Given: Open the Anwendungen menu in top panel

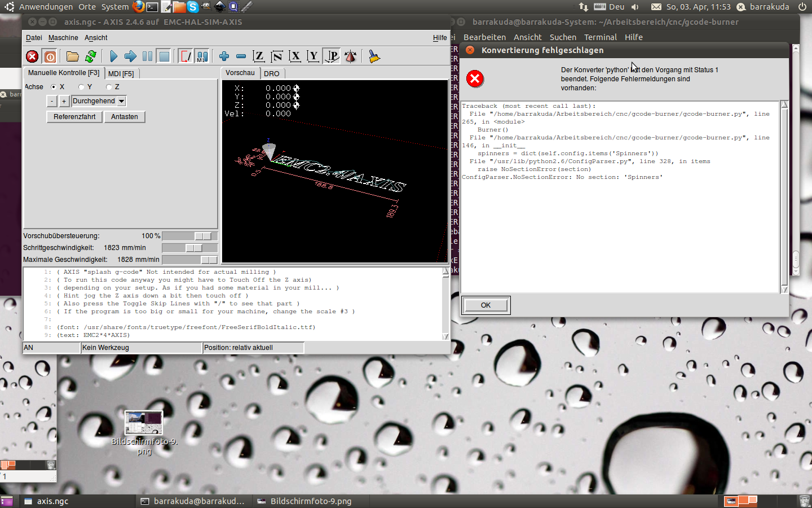Looking at the screenshot, I should tap(46, 7).
